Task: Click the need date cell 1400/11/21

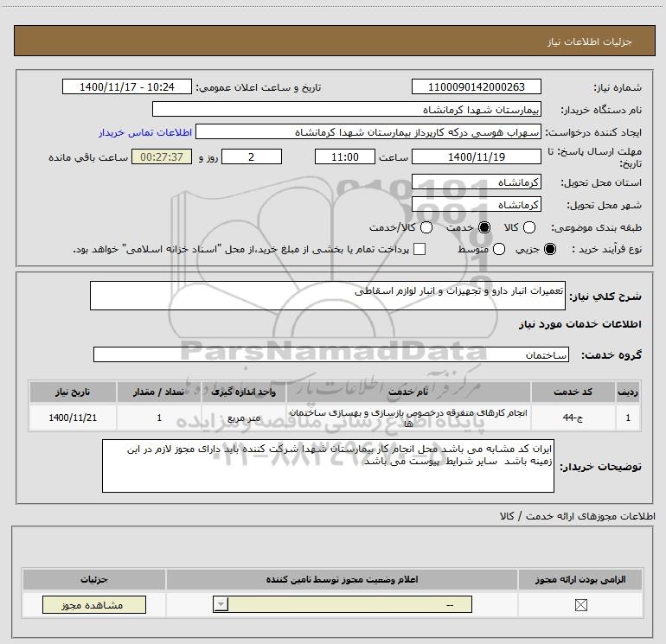Action: 73,418
